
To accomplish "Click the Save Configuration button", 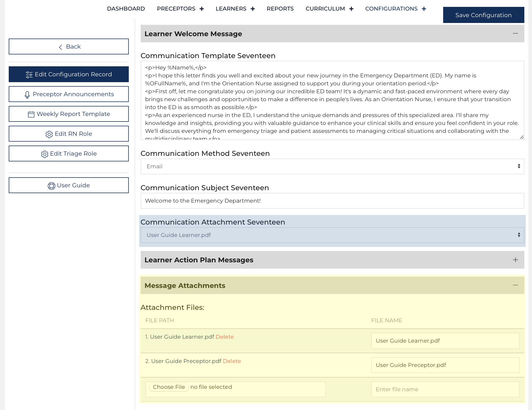I will click(x=483, y=15).
